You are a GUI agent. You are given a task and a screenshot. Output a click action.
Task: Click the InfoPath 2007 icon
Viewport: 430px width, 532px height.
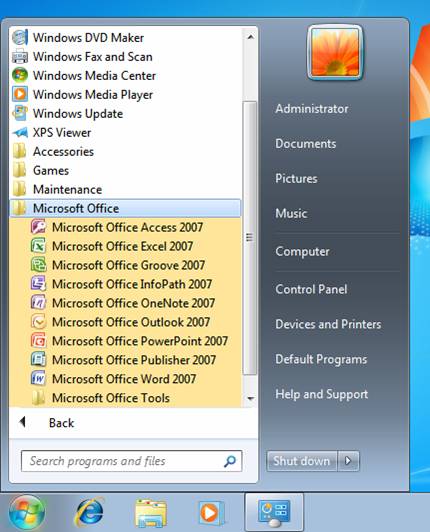38,284
